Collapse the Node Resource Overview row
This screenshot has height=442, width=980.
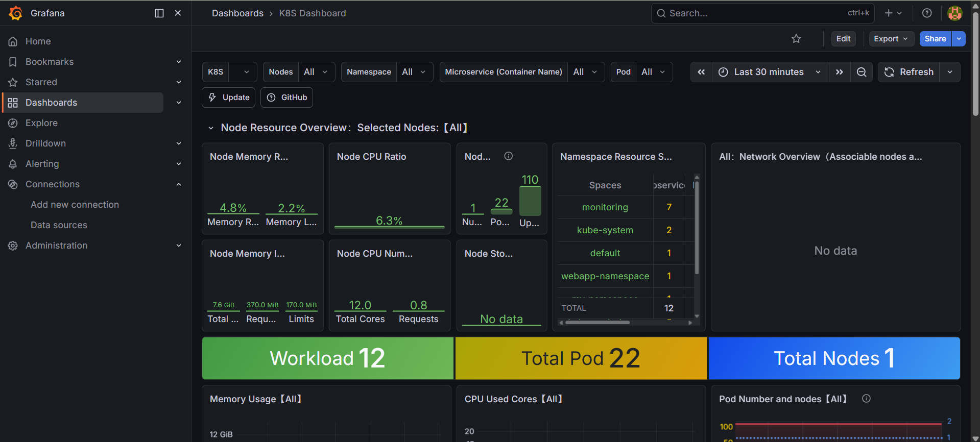click(210, 128)
